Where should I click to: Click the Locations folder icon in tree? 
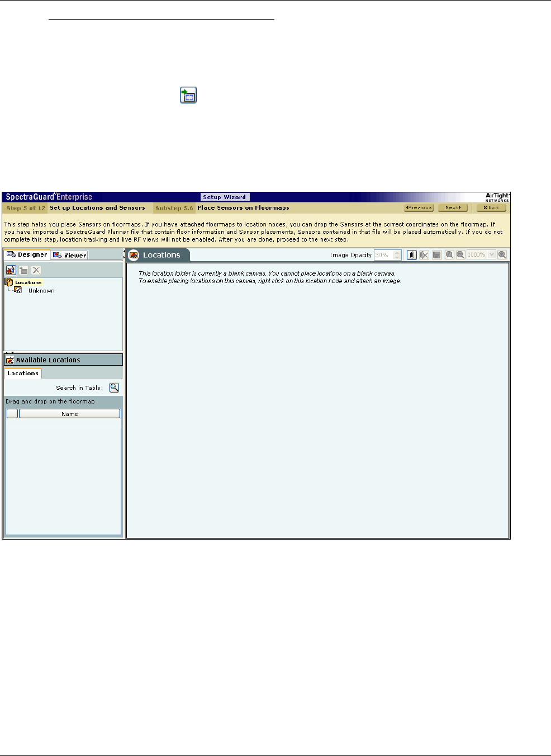[x=9, y=282]
